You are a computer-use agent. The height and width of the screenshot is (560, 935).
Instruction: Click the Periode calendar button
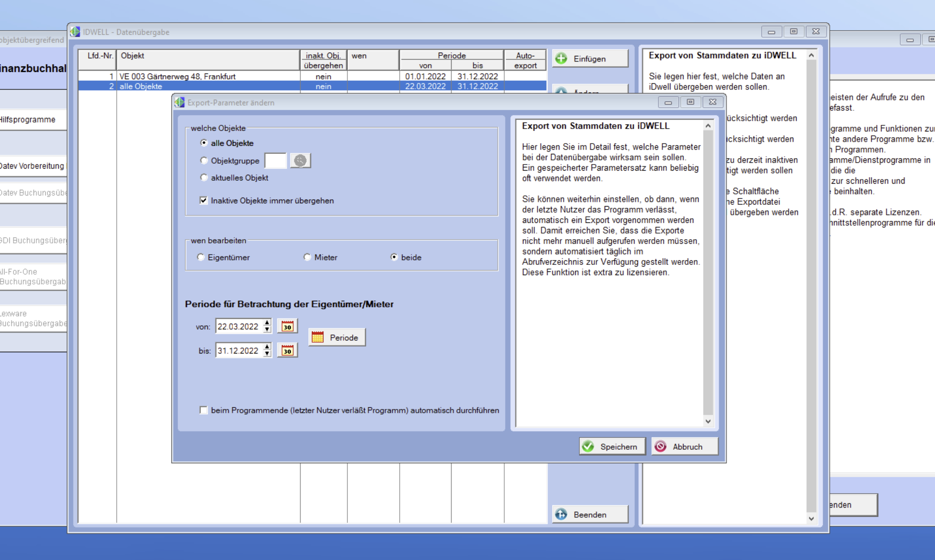point(337,338)
